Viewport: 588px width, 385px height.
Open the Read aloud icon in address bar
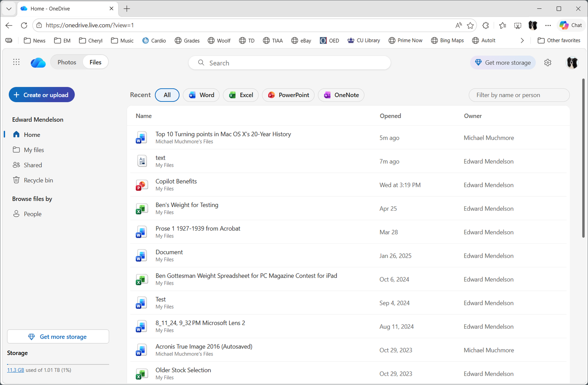(458, 25)
